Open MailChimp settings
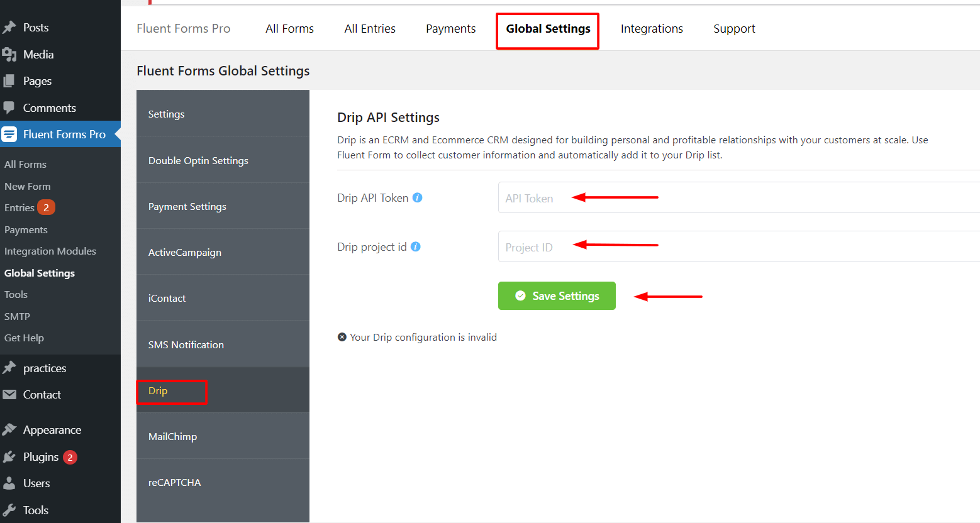The height and width of the screenshot is (523, 980). [223, 436]
